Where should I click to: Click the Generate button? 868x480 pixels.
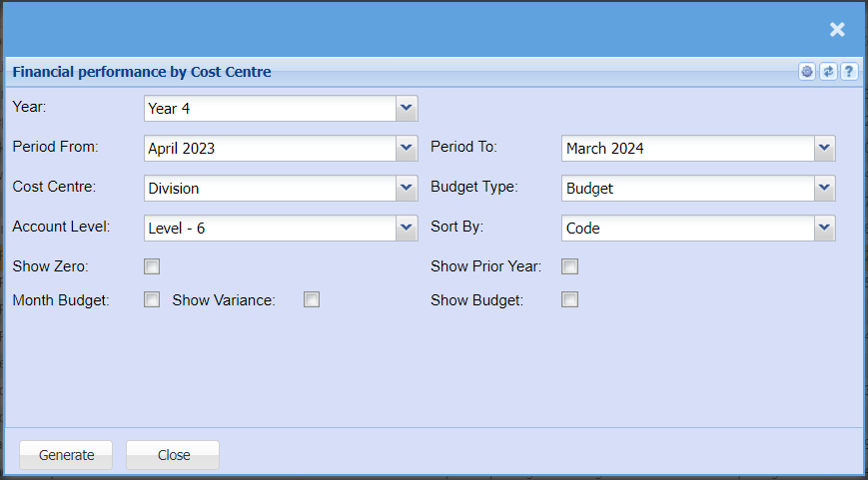66,455
